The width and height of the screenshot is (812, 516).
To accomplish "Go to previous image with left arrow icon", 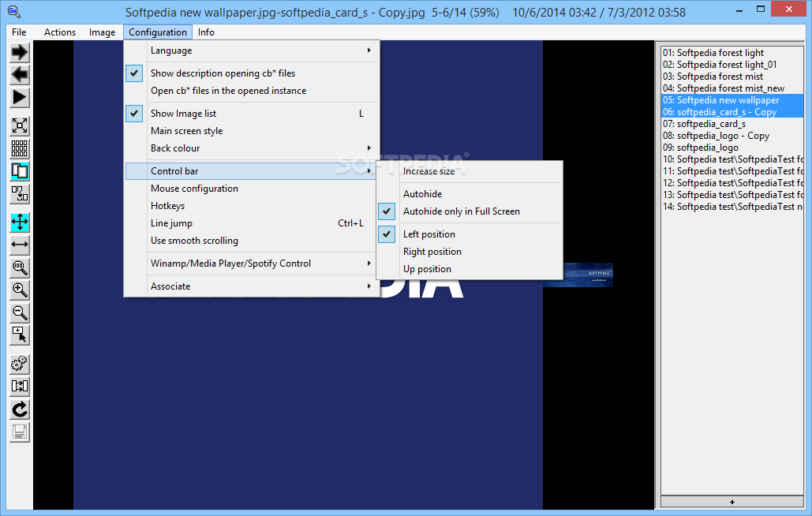I will [20, 75].
